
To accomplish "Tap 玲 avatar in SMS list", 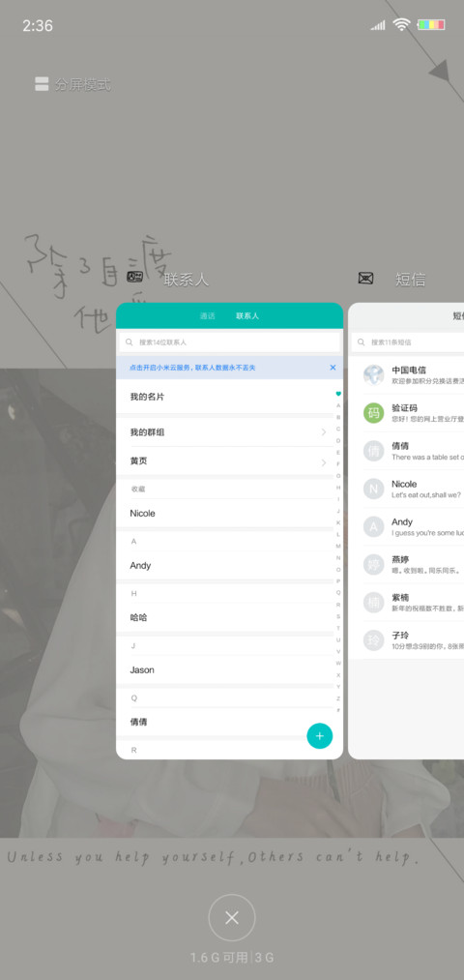I will tap(373, 640).
